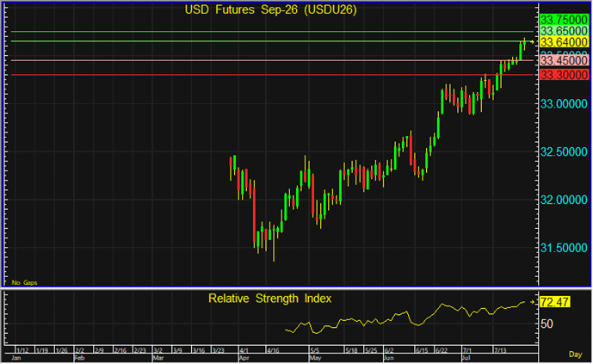Select the light green 33.65000 price label
Image resolution: width=593 pixels, height=364 pixels.
tap(565, 31)
